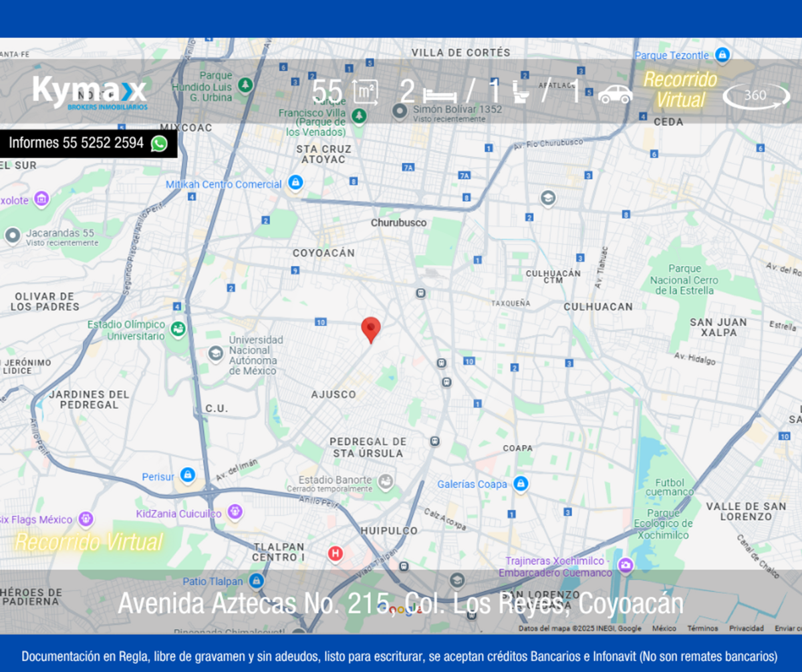Click the "COYOACÁN" neighborhood label on the map
This screenshot has height=672, width=802.
click(x=324, y=253)
